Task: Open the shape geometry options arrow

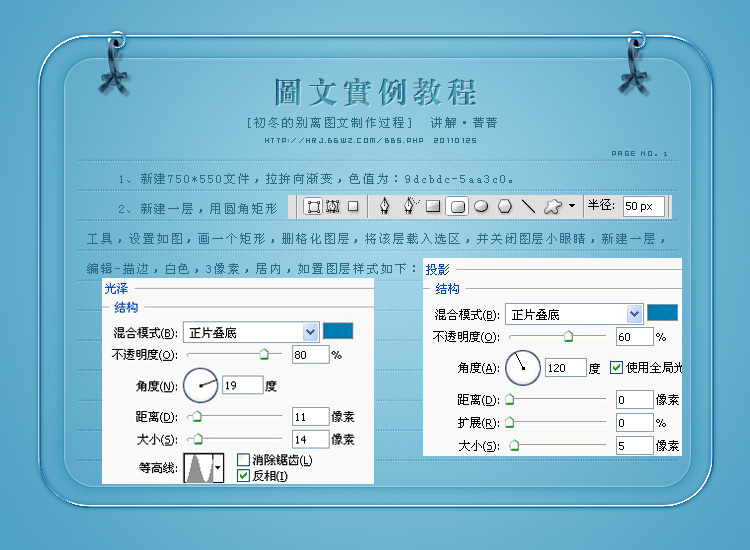Action: [x=572, y=206]
